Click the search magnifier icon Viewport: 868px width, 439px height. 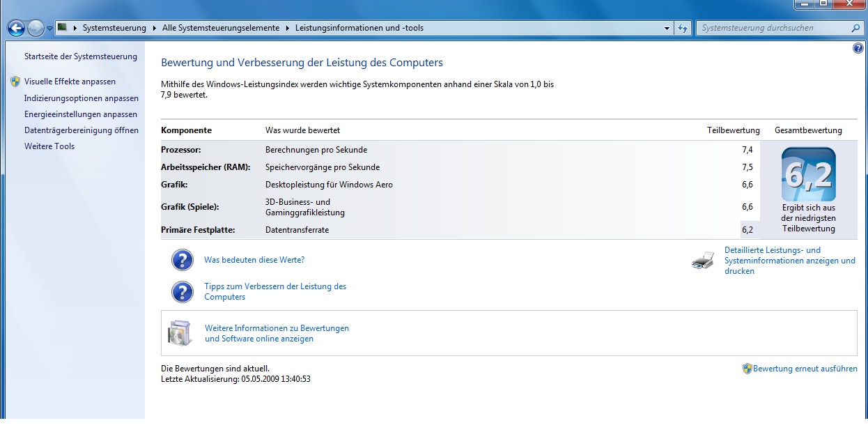pyautogui.click(x=856, y=29)
